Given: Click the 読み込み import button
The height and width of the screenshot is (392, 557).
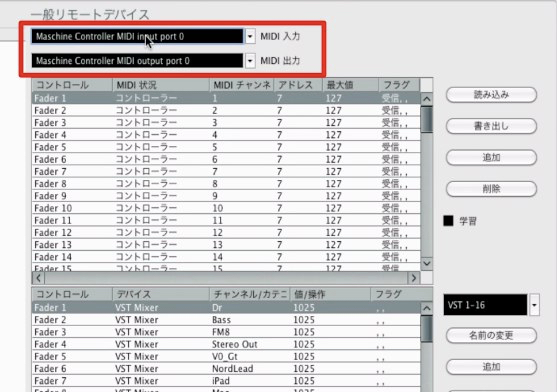Looking at the screenshot, I should (491, 95).
